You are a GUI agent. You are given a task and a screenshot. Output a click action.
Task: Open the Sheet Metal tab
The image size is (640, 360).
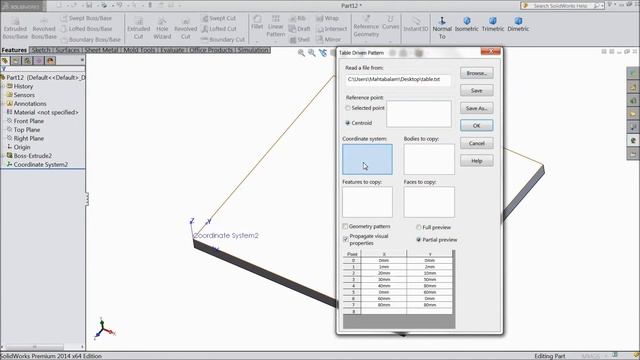(101, 50)
